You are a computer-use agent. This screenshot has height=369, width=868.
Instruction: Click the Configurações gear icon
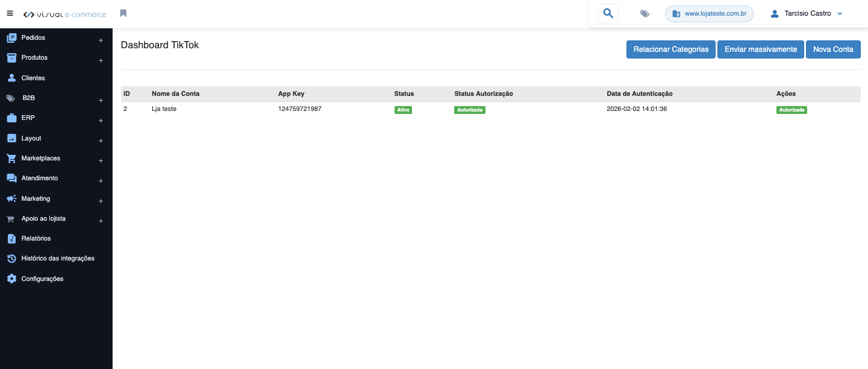[x=11, y=279]
